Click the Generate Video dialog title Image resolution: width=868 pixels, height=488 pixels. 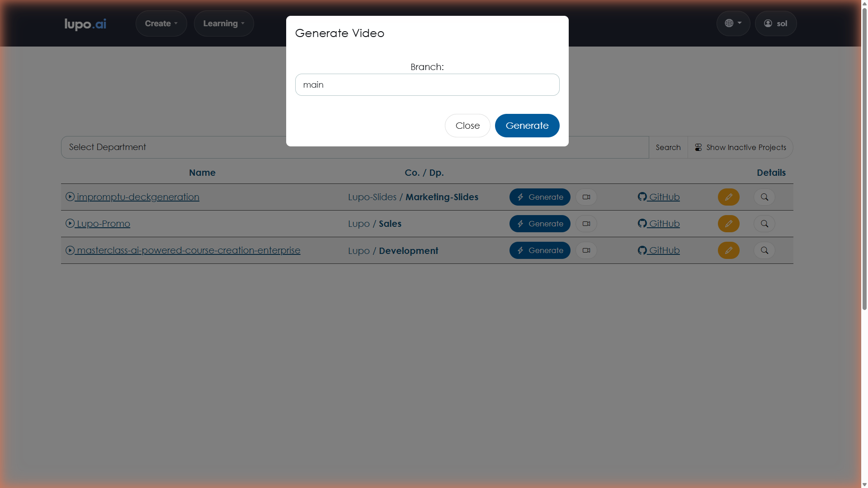[x=340, y=33]
